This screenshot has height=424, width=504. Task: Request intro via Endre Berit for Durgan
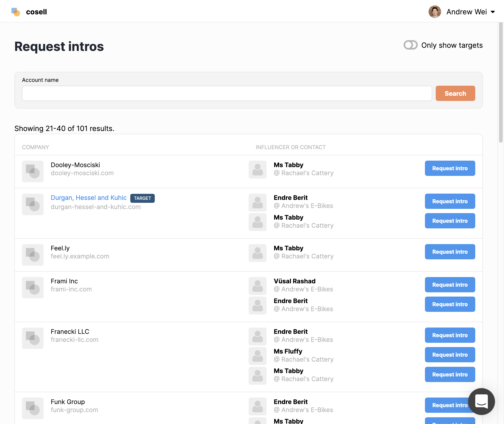click(x=450, y=201)
